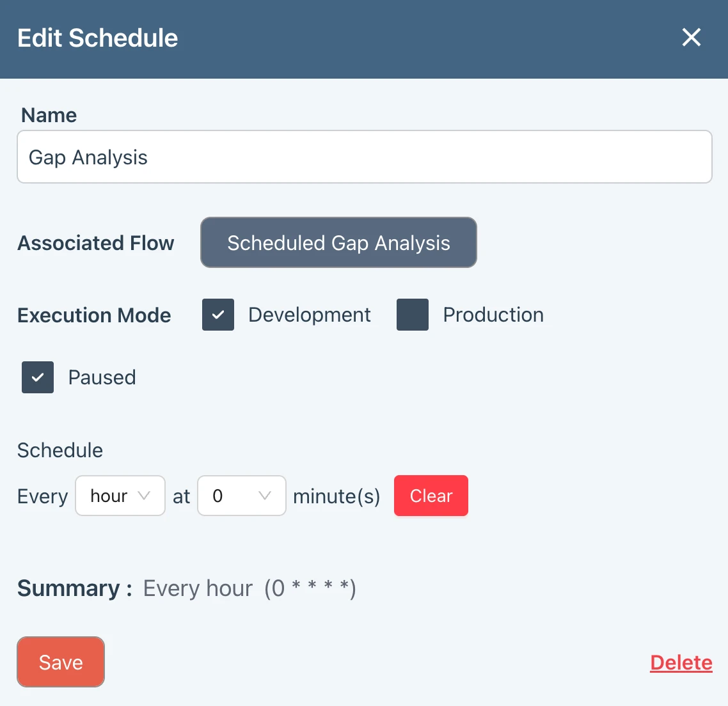Open the hour frequency dropdown

click(x=120, y=496)
